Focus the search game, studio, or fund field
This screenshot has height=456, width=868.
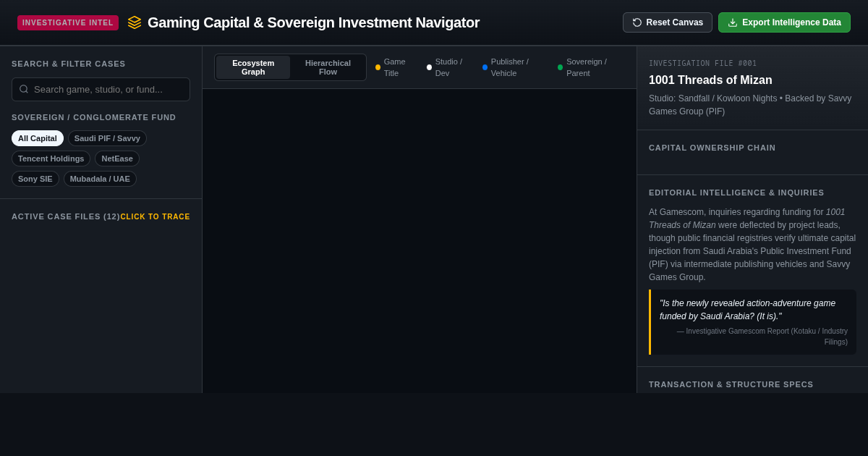click(x=101, y=89)
